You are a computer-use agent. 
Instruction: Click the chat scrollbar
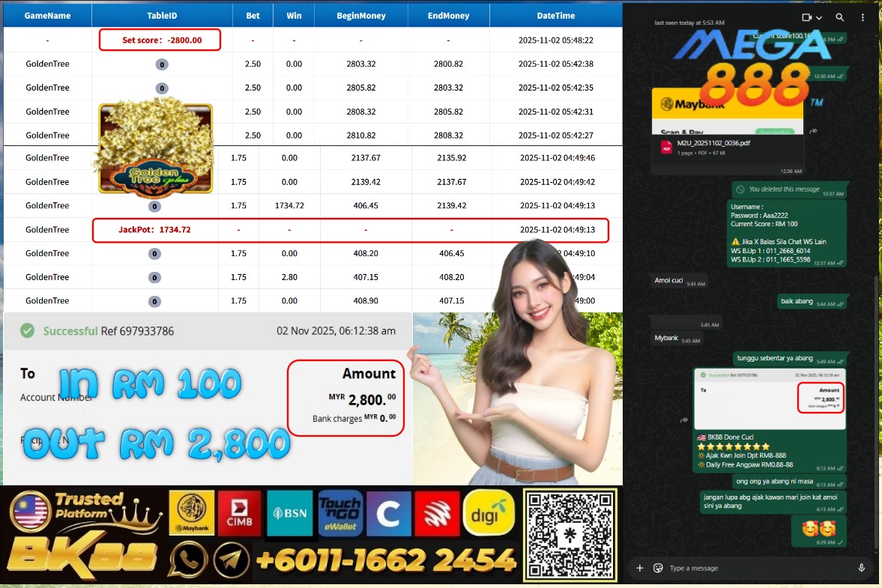click(x=877, y=375)
